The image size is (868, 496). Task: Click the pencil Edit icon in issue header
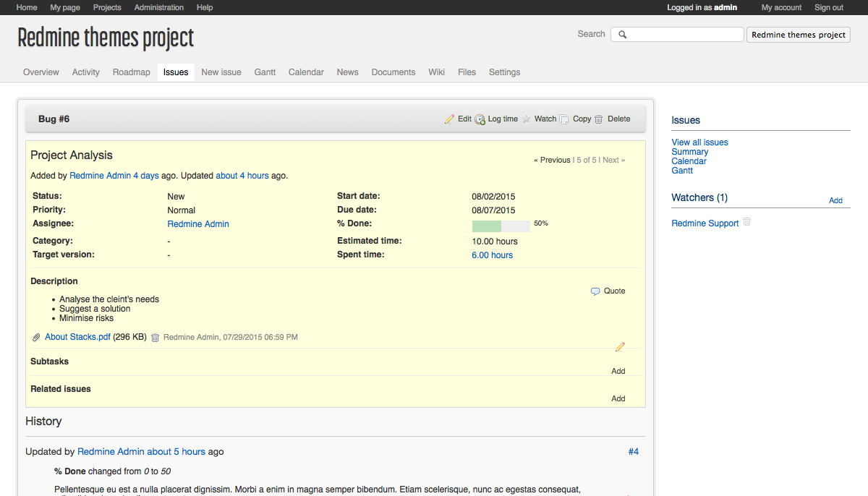tap(449, 119)
